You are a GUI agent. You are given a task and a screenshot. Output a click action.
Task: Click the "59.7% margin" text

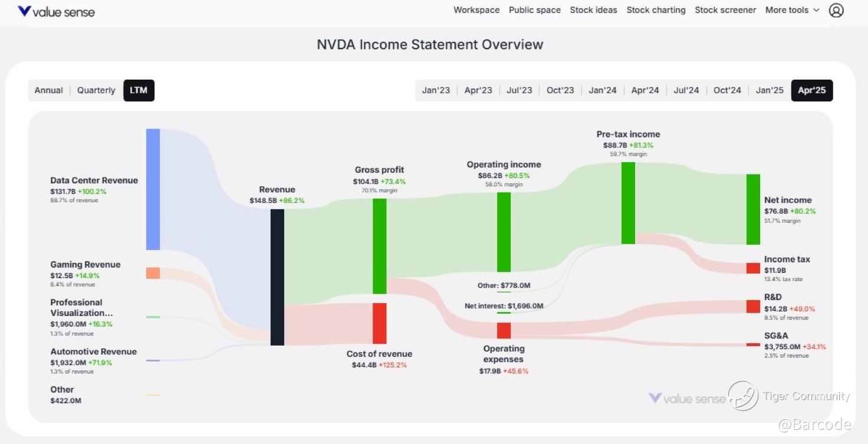coord(628,154)
